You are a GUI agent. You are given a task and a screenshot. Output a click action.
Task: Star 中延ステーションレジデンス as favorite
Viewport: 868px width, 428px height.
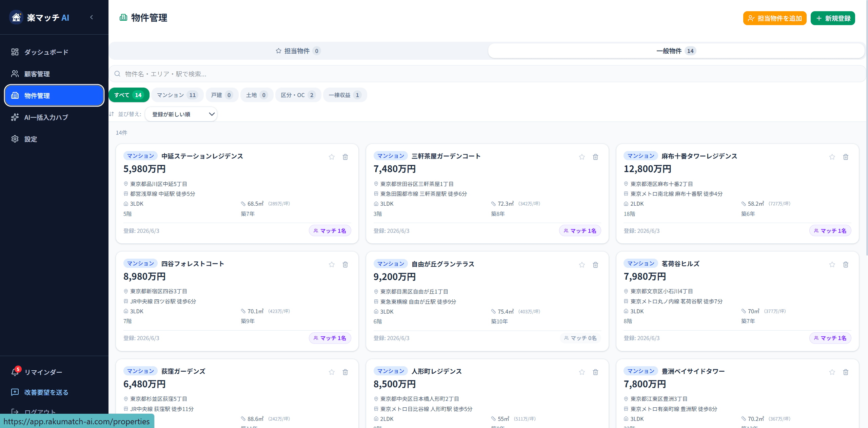click(332, 157)
